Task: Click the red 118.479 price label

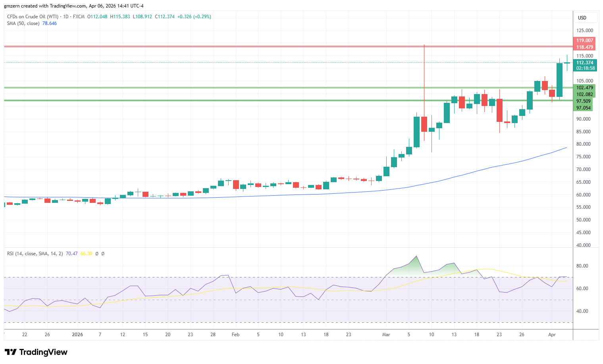Action: click(x=585, y=47)
